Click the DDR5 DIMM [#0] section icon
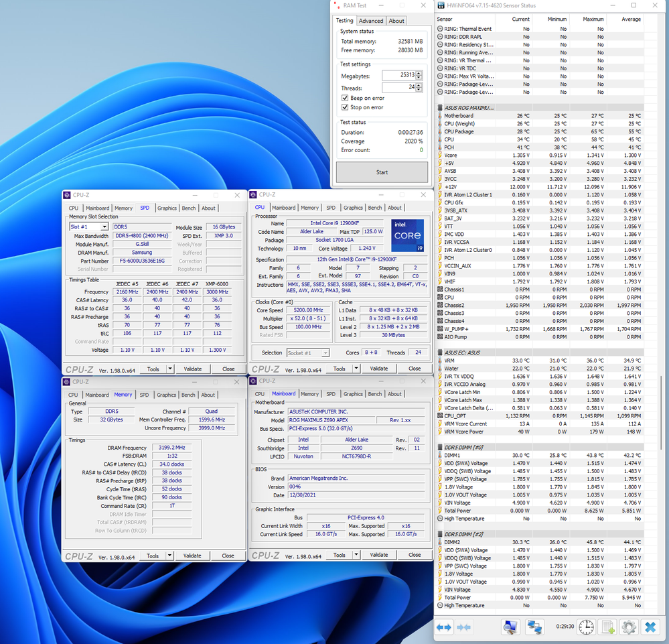The height and width of the screenshot is (644, 669). 440,447
